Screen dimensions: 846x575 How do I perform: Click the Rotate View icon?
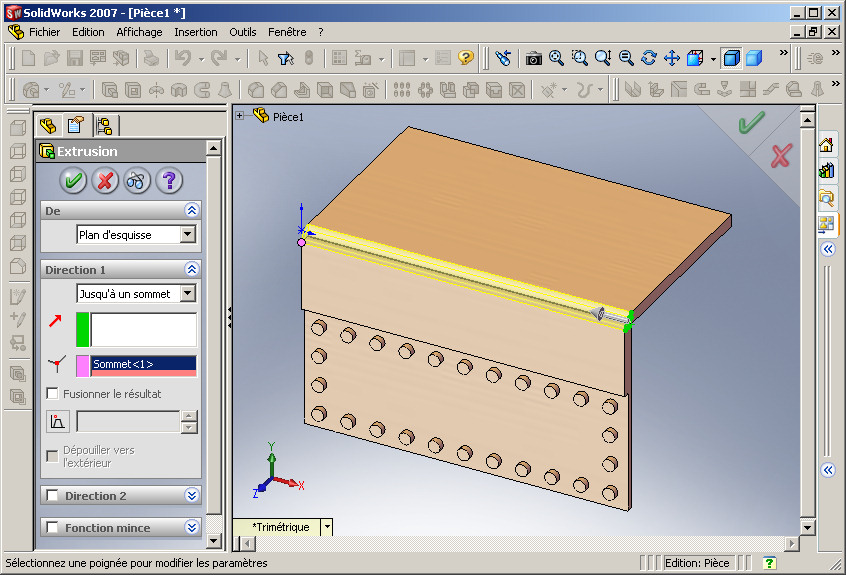point(649,58)
